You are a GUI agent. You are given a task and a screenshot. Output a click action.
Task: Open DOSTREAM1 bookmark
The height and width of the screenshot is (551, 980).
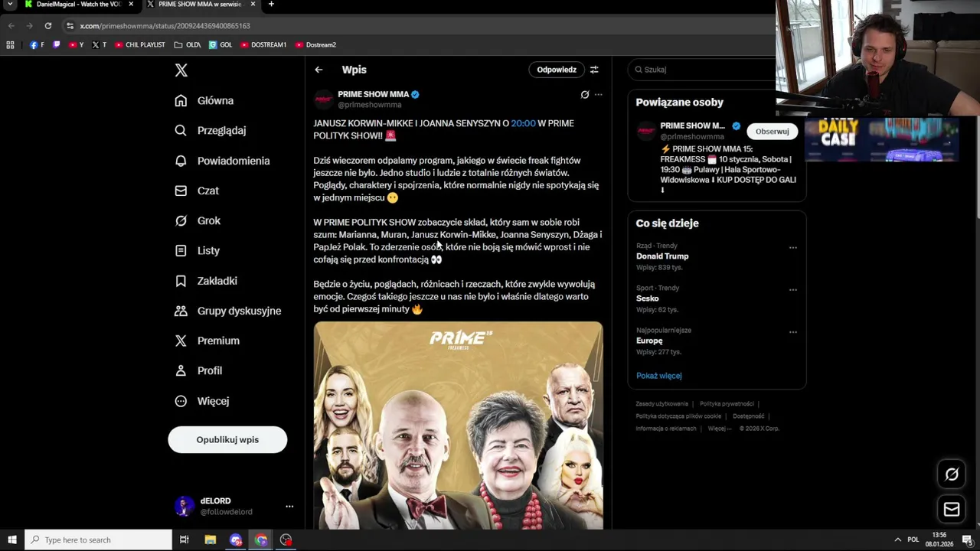pyautogui.click(x=263, y=45)
